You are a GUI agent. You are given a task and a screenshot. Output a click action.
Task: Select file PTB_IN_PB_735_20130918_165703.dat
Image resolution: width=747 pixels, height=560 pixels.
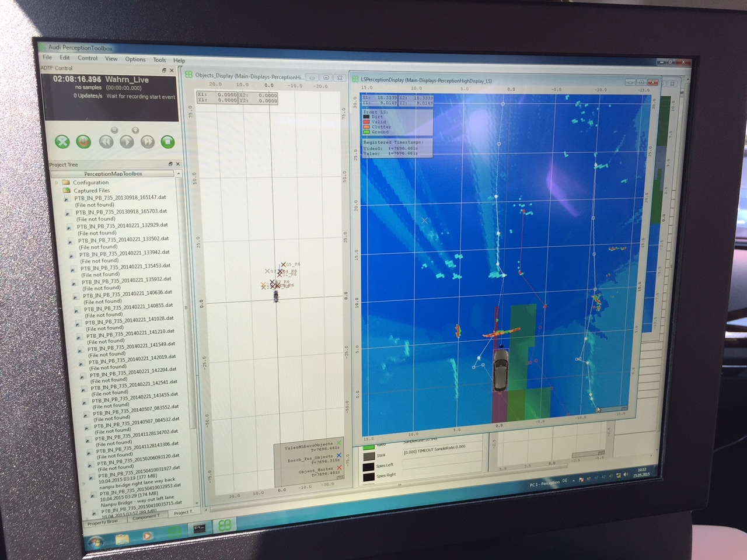click(x=121, y=212)
